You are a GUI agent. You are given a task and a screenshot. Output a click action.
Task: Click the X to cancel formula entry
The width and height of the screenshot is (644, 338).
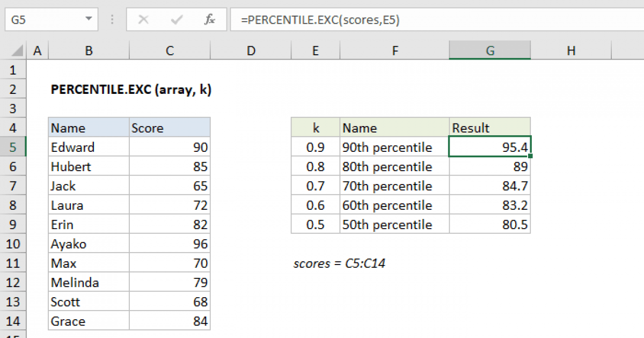coord(144,19)
